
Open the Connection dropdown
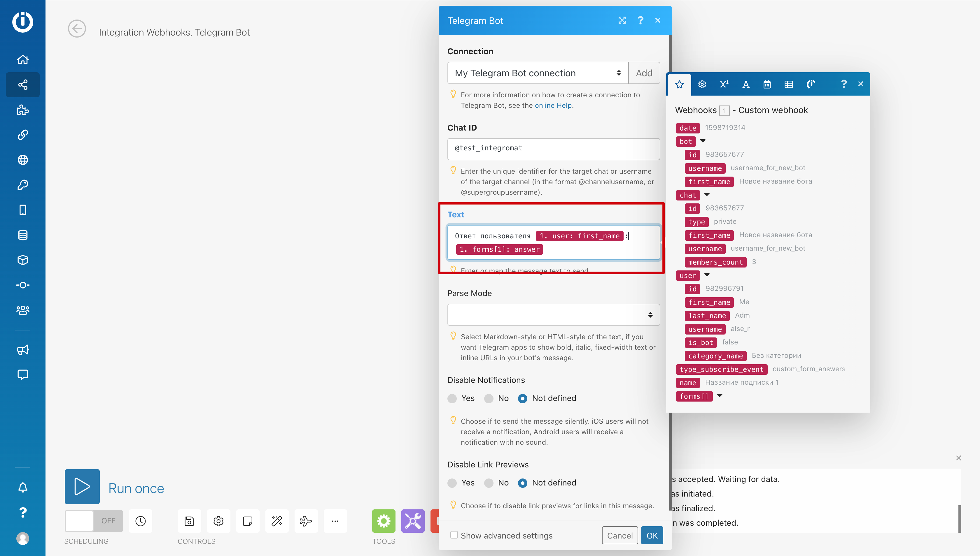538,73
